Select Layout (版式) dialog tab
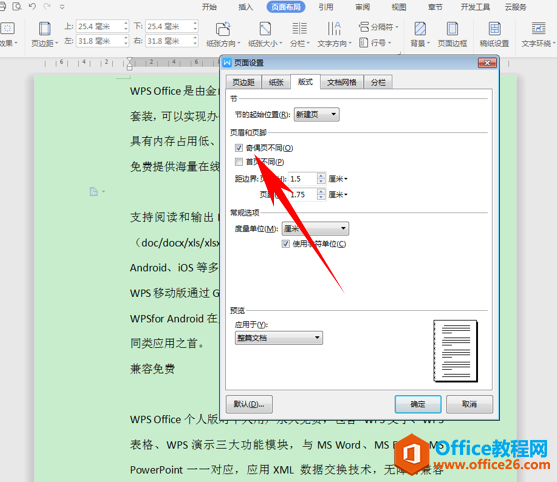 [305, 82]
